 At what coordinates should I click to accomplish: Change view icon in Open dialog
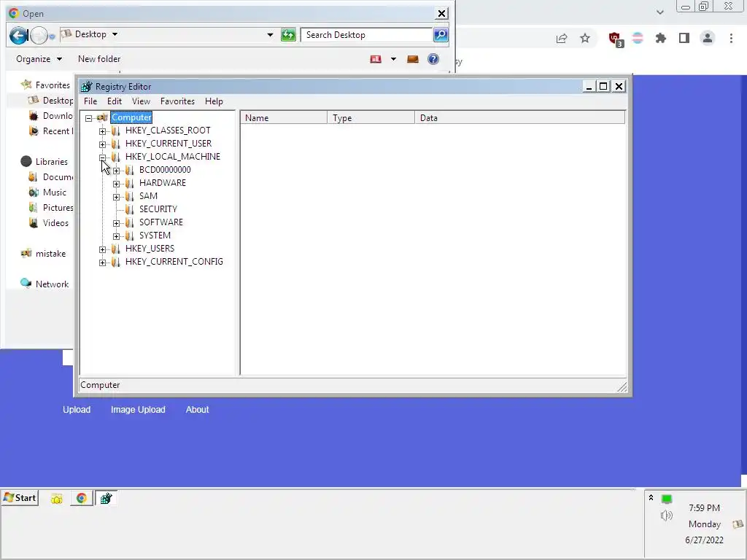(376, 59)
